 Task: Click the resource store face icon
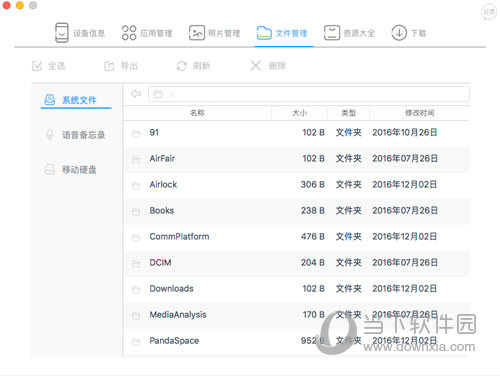point(332,33)
